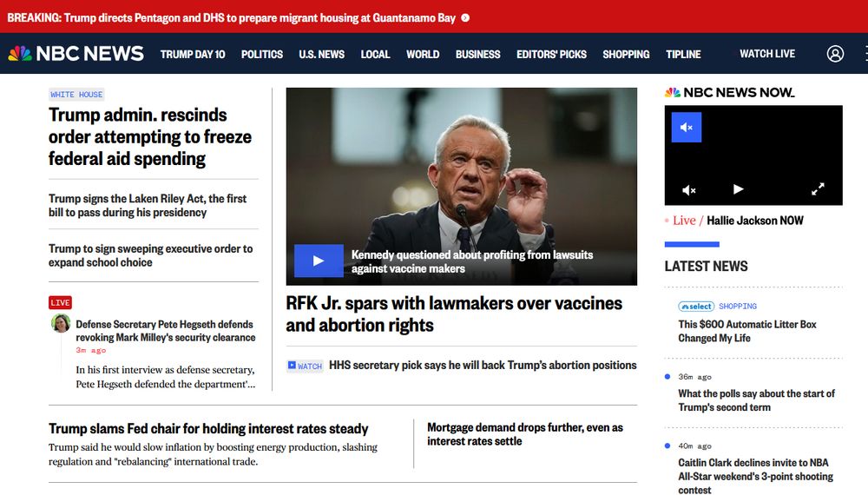Screen dimensions: 868x495
Task: Open the Local menu item
Action: click(375, 54)
